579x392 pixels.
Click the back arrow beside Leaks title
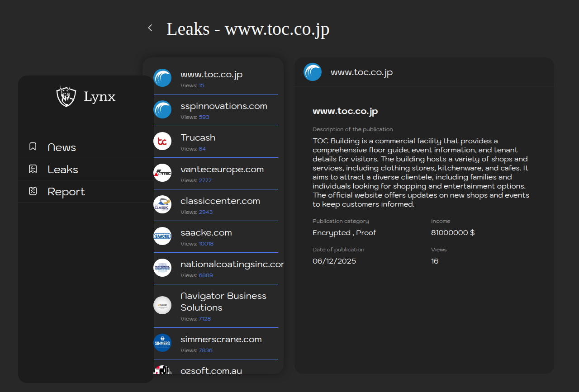(150, 28)
